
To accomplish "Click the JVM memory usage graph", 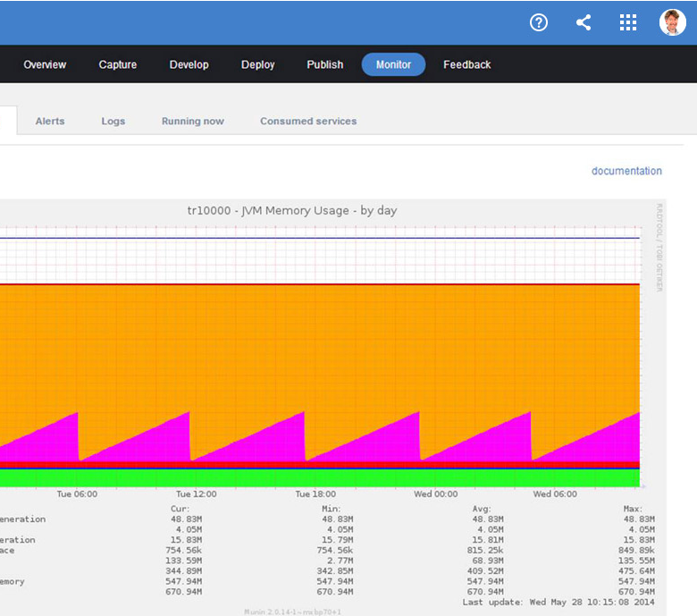I will click(320, 356).
